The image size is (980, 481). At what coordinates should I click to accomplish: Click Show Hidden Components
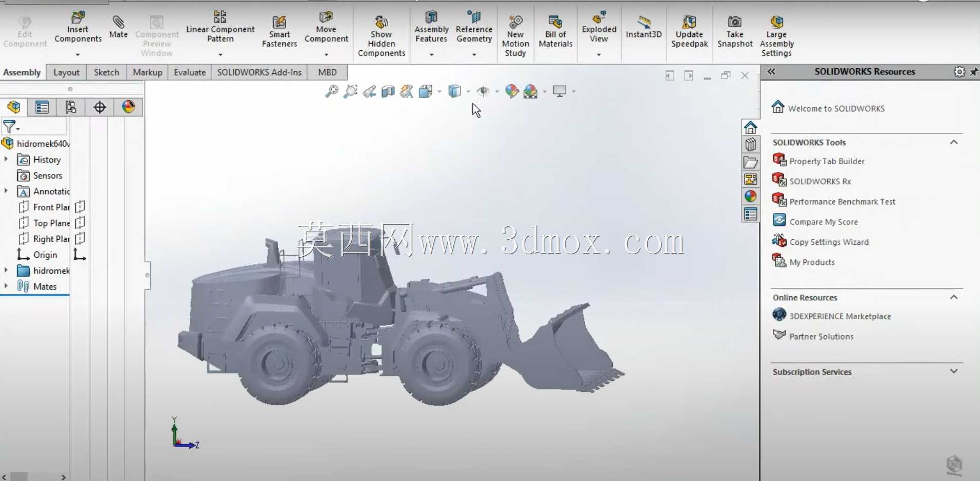pyautogui.click(x=382, y=36)
